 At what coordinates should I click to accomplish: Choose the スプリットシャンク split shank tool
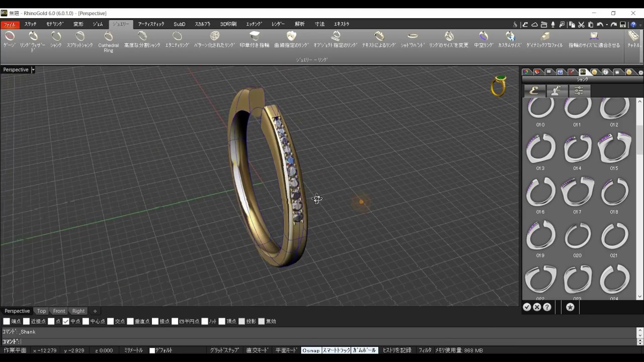pyautogui.click(x=80, y=40)
